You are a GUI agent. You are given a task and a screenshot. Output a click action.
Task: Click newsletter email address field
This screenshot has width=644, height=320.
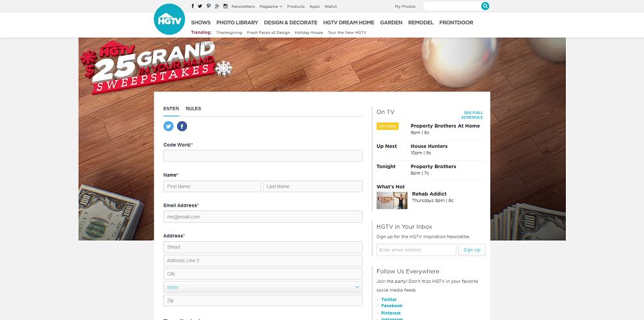(x=417, y=250)
